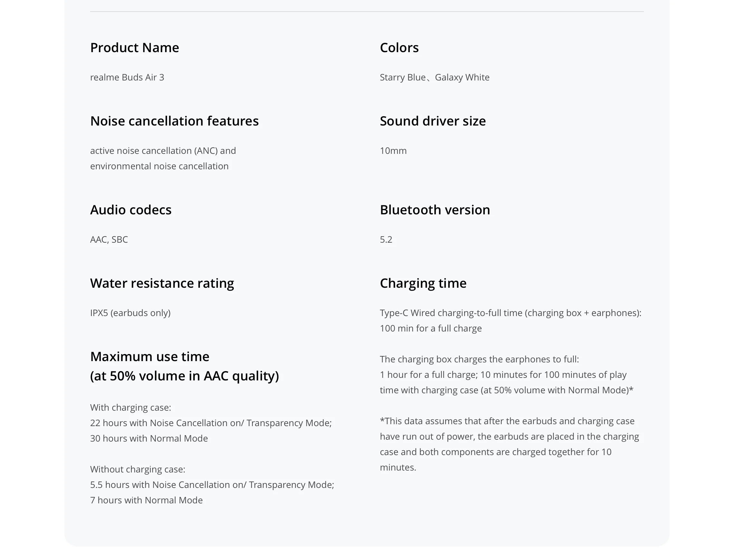Click the Maximum use time heading
The image size is (734, 560).
pos(150,357)
